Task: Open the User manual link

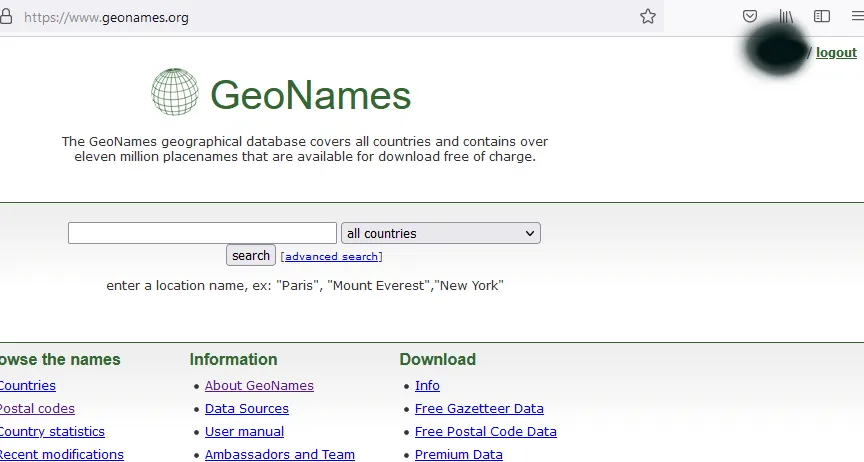Action: point(245,432)
